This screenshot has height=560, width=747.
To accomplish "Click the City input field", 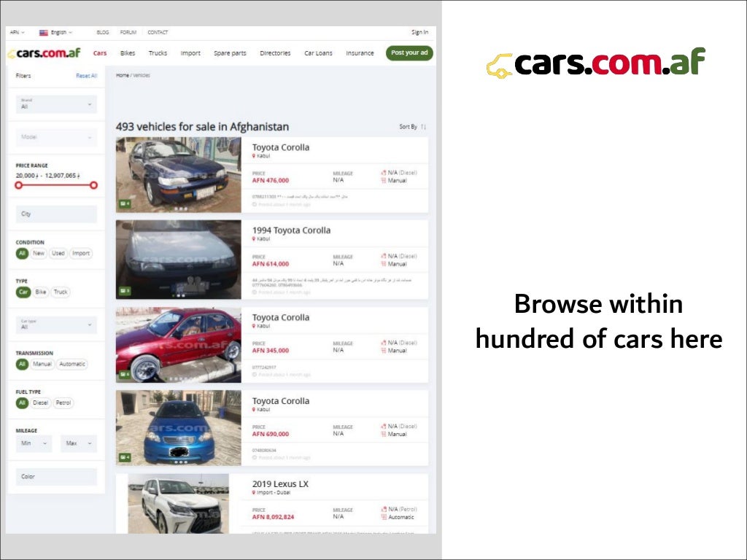I will click(56, 214).
